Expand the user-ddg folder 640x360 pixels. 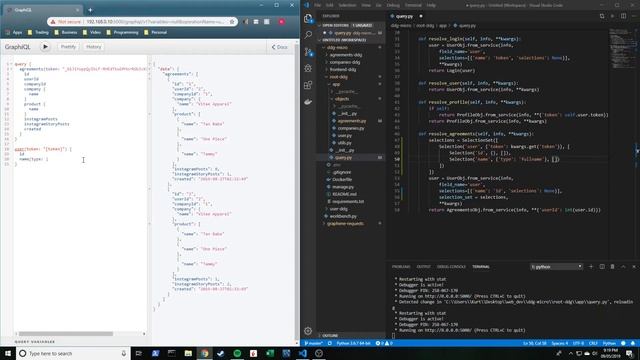click(339, 209)
